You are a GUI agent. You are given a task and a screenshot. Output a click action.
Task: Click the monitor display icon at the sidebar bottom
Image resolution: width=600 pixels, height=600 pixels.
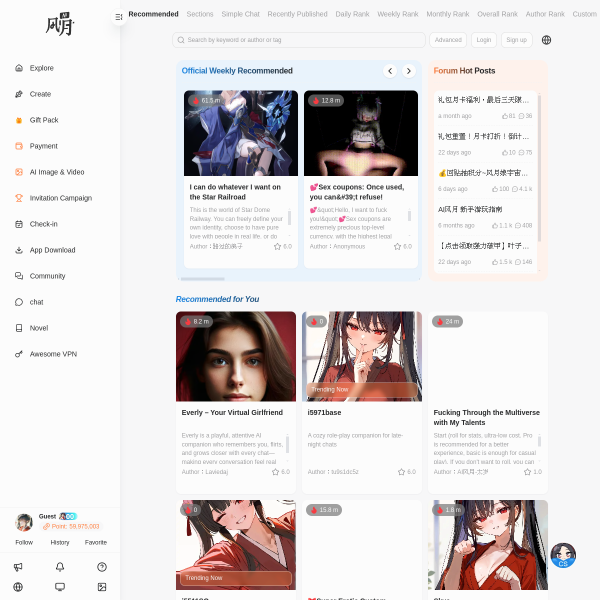pyautogui.click(x=60, y=587)
